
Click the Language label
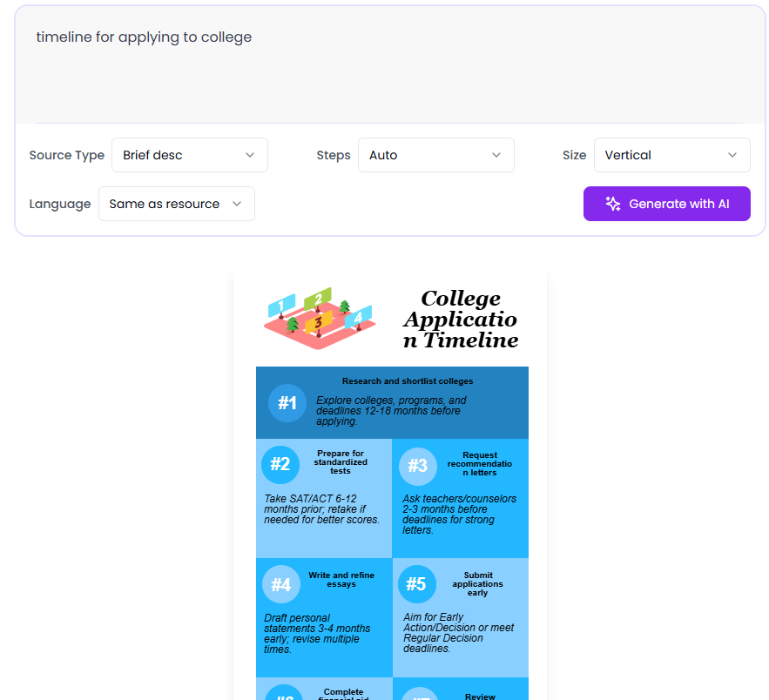[60, 204]
